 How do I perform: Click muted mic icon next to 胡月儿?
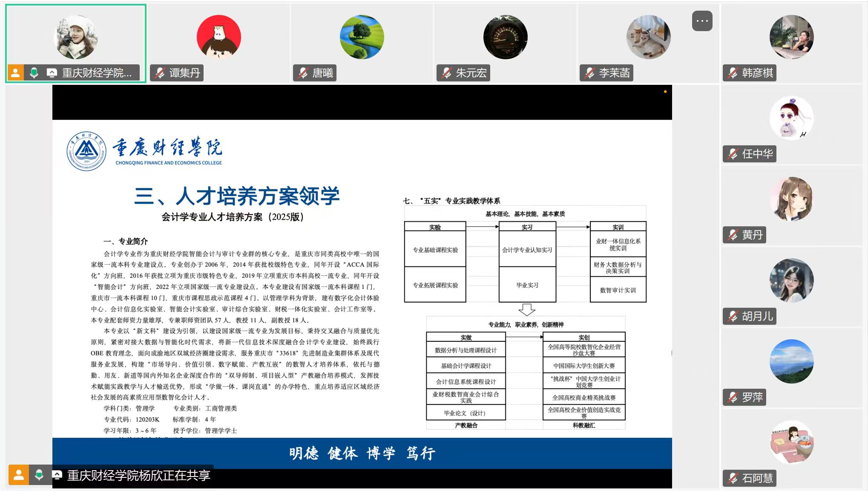pyautogui.click(x=733, y=316)
